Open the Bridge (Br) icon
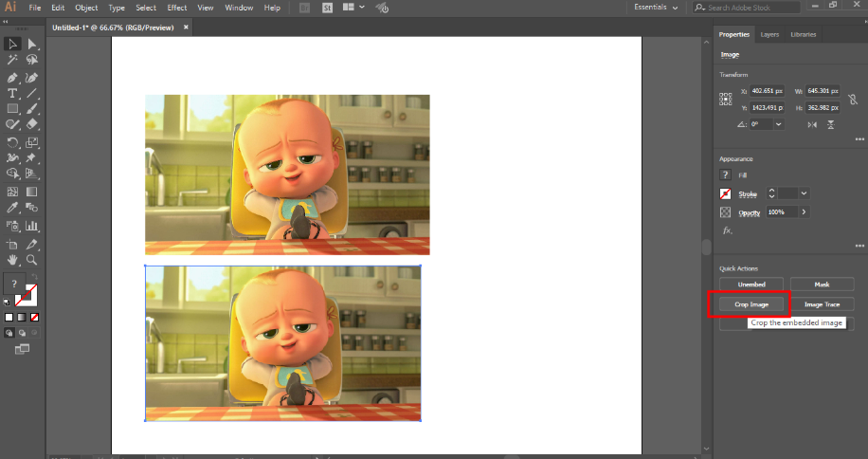Screen dimensions: 868x459 pos(304,8)
